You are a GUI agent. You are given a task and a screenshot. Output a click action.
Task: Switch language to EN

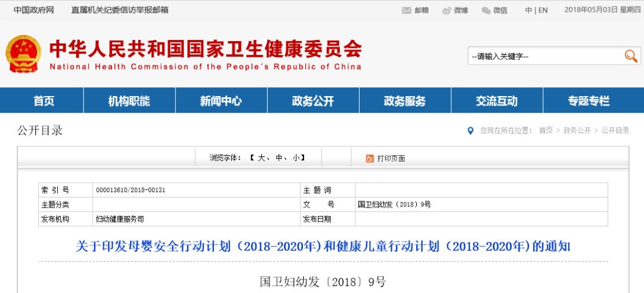(x=543, y=10)
